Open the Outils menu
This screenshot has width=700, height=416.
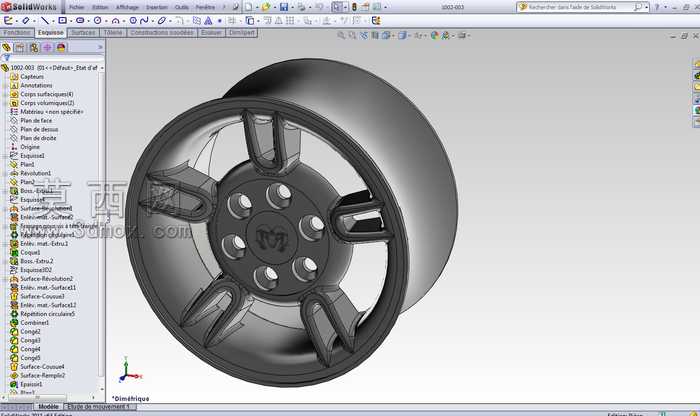(x=182, y=7)
